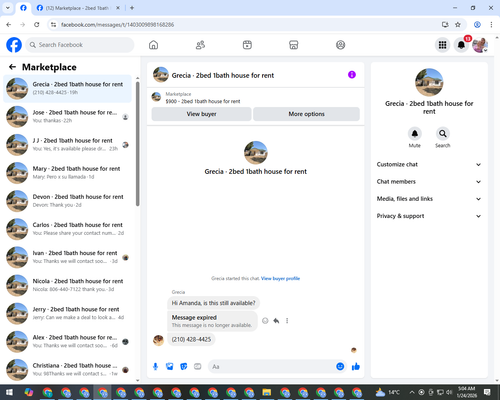Image resolution: width=500 pixels, height=400 pixels.
Task: Open the Alex conversation
Action: click(67, 341)
